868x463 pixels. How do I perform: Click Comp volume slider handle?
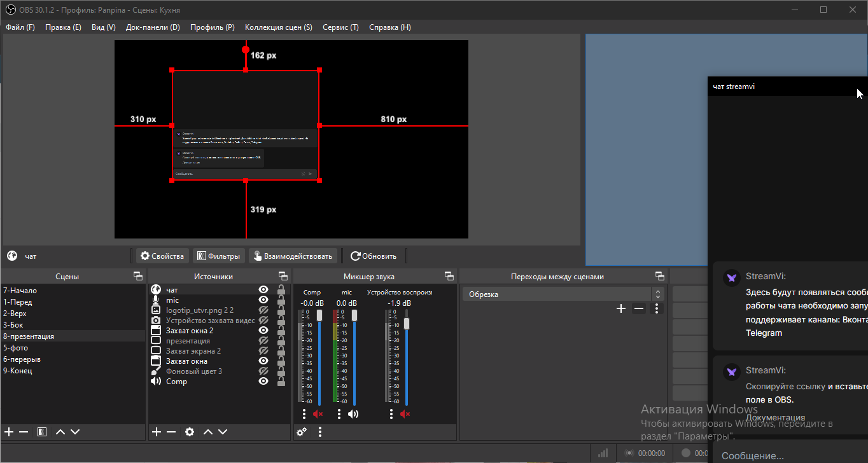319,315
